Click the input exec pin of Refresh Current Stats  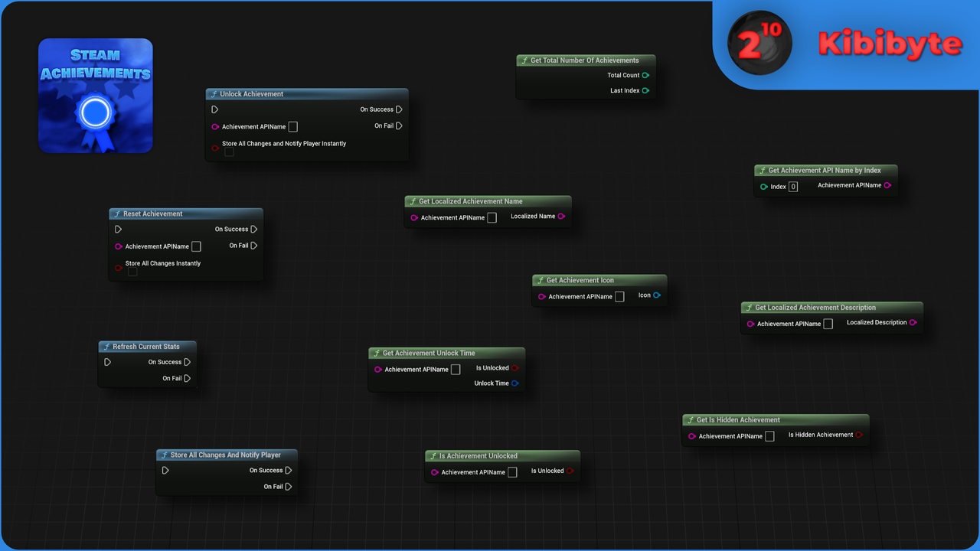[108, 362]
